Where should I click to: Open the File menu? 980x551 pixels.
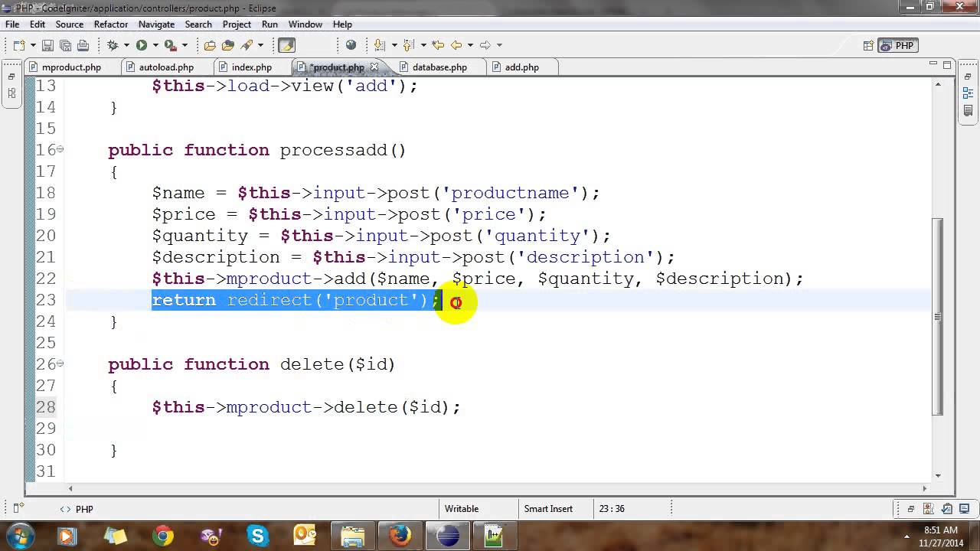[12, 24]
